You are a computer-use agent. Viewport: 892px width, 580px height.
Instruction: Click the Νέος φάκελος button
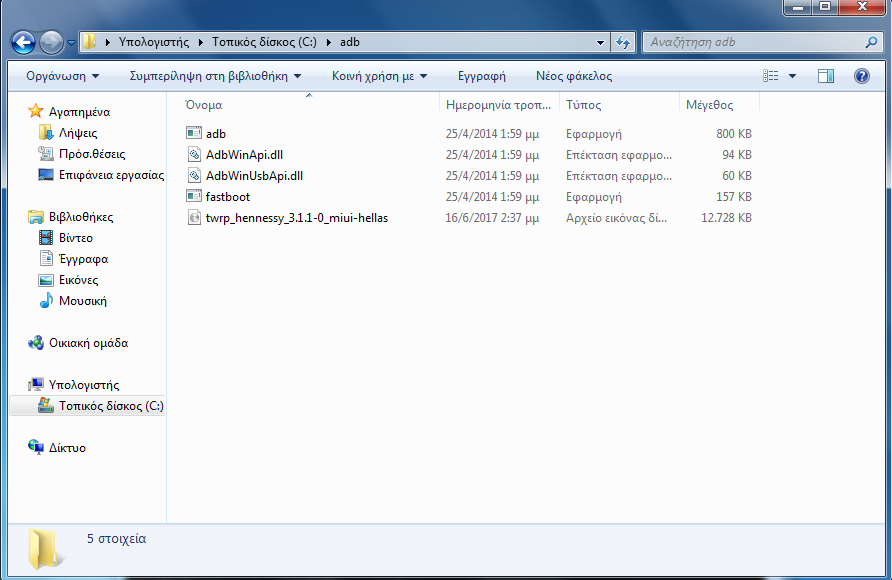tap(574, 76)
